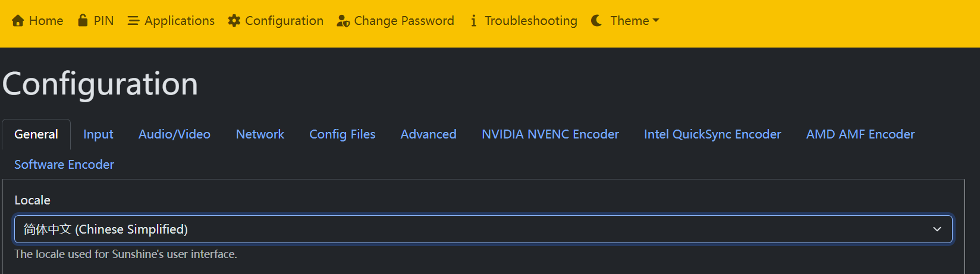The width and height of the screenshot is (980, 274).
Task: Go to the Config Files tab
Action: pyautogui.click(x=342, y=134)
